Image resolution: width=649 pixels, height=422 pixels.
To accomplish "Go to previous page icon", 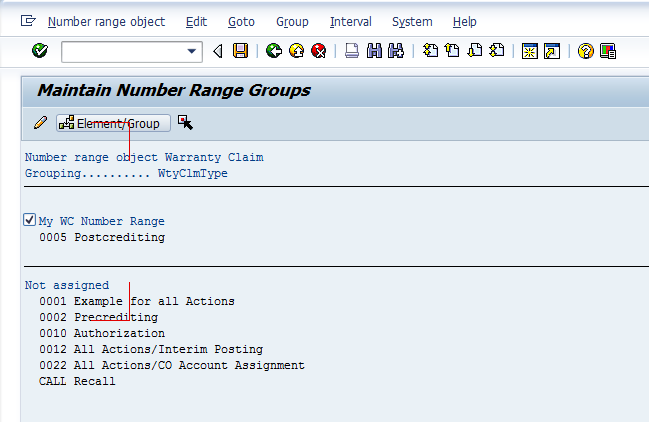I will click(x=452, y=51).
